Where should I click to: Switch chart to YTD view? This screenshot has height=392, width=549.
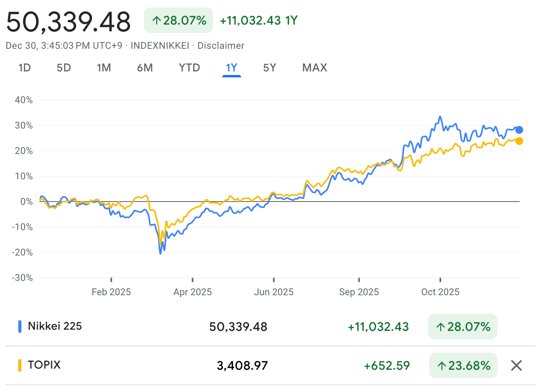189,68
